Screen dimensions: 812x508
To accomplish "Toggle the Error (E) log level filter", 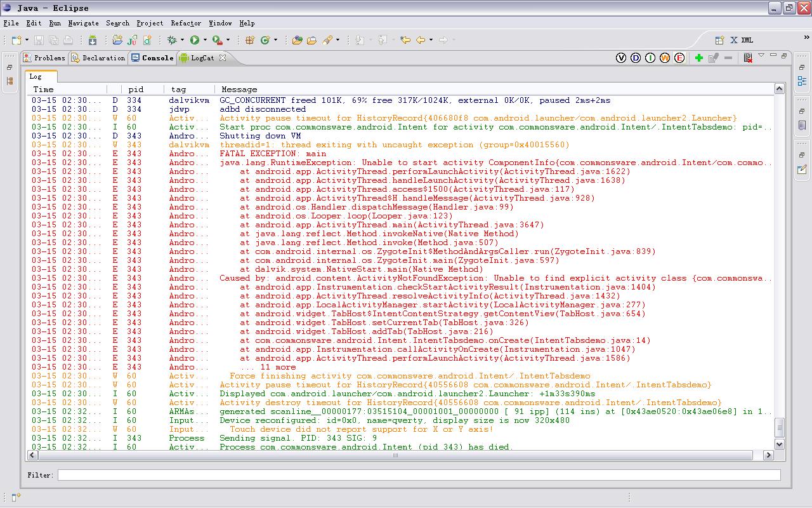I will click(679, 58).
